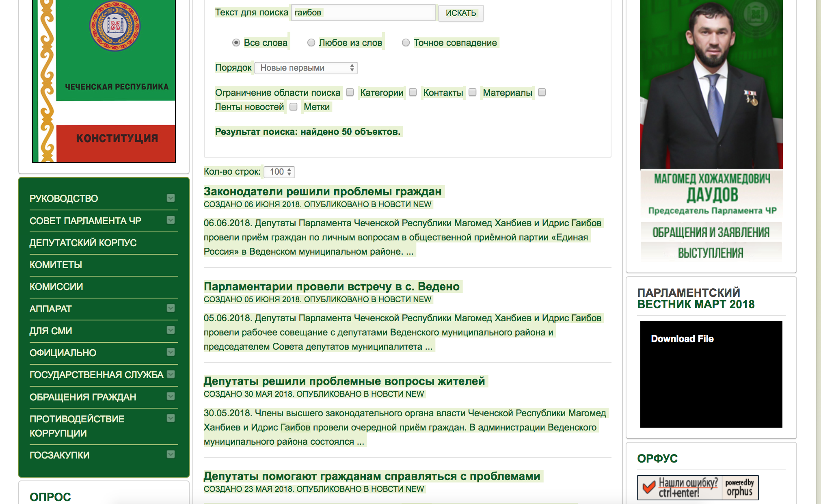Screen dimensions: 821x504
Task: Click the Orphus error report badge
Action: (x=698, y=487)
